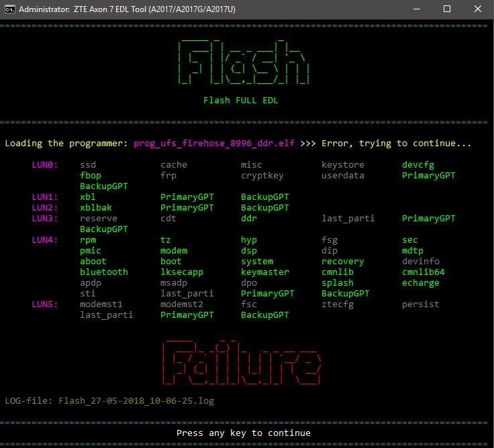Screen dimensions: 494x448
Task: Click the 'misc' partition entry
Action: (x=252, y=165)
